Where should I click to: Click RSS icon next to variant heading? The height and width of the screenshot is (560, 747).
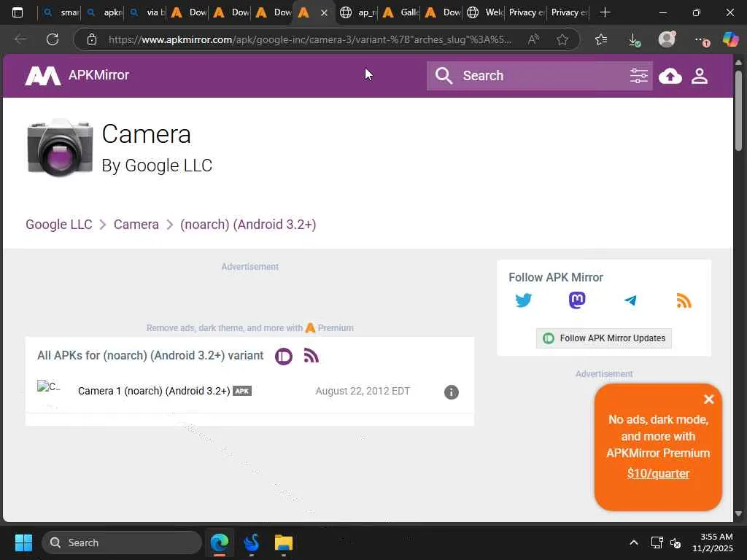coord(311,356)
